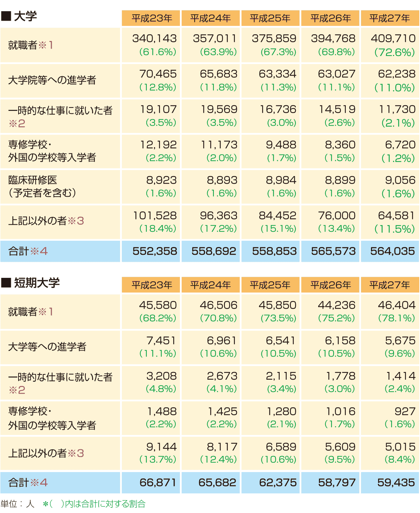Viewport: 420px width, 513px height.
Task: Click the 552,358 total cell
Action: pyautogui.click(x=154, y=251)
